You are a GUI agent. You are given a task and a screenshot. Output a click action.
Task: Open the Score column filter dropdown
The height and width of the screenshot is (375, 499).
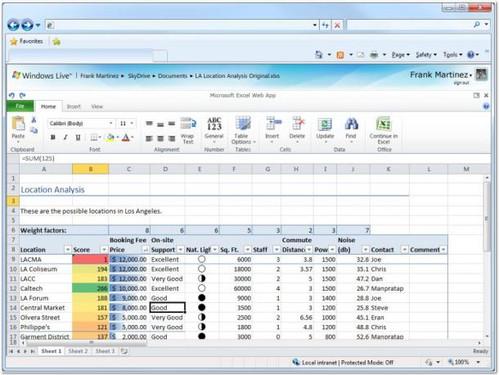[x=104, y=250]
